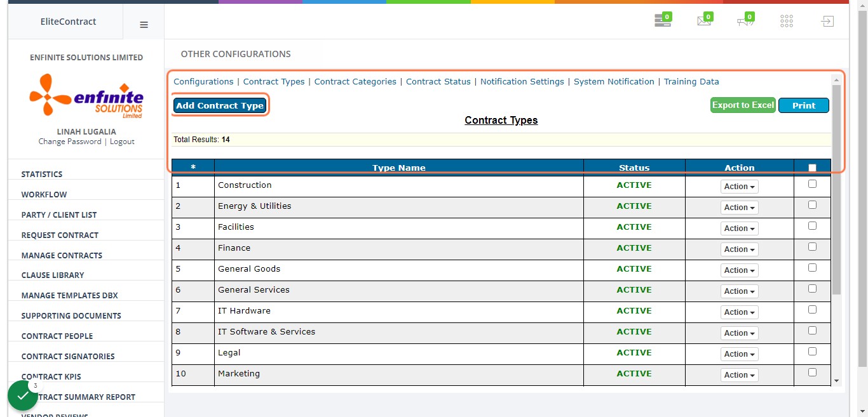Image resolution: width=868 pixels, height=417 pixels.
Task: Tick the IT Hardware row checkbox
Action: click(x=812, y=310)
